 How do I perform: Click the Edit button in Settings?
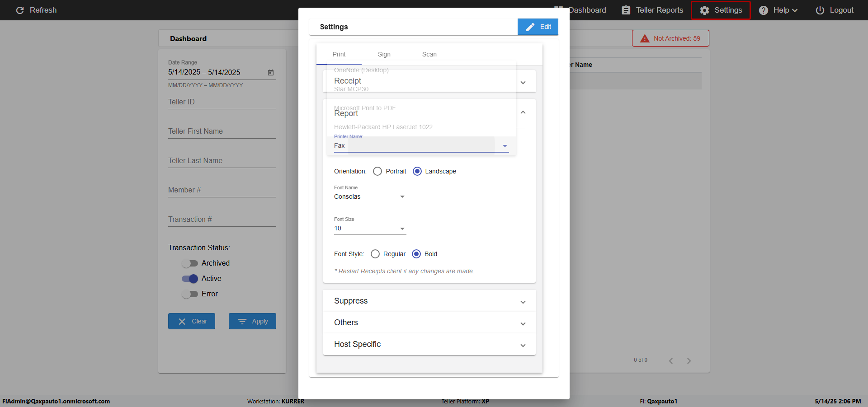pyautogui.click(x=538, y=27)
